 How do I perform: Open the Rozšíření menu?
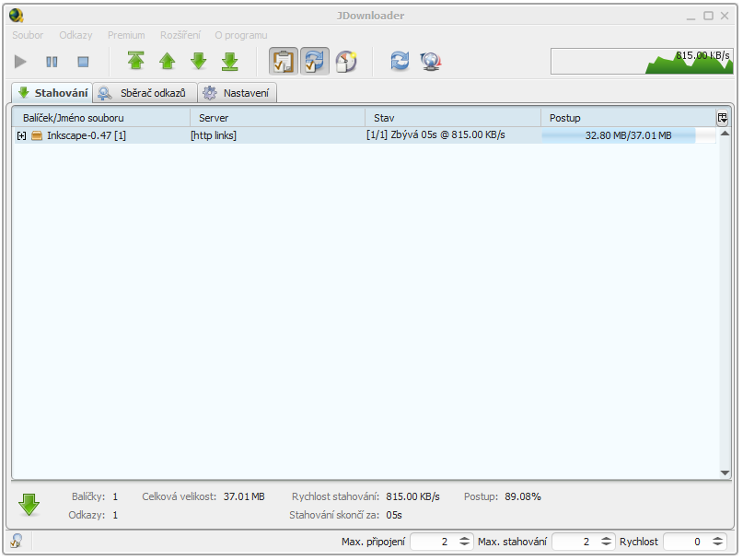tap(180, 35)
